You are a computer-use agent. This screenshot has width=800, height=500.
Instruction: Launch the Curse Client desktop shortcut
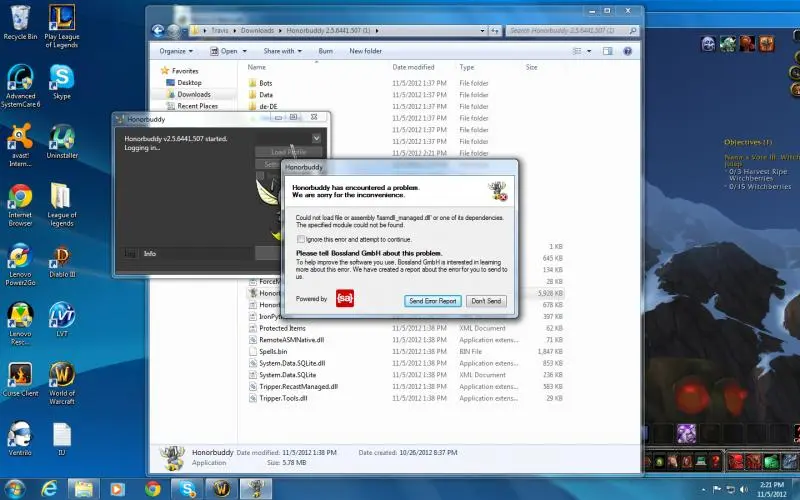[20, 380]
